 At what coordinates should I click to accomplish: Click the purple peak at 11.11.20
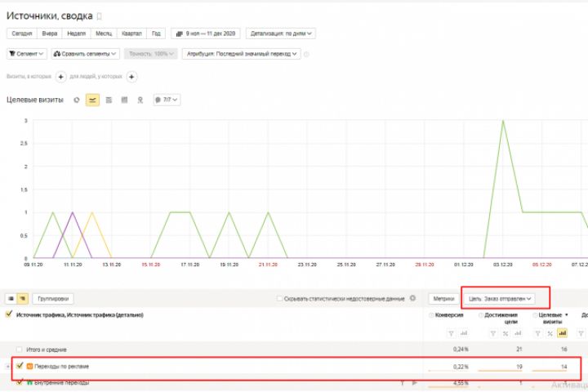coord(73,212)
